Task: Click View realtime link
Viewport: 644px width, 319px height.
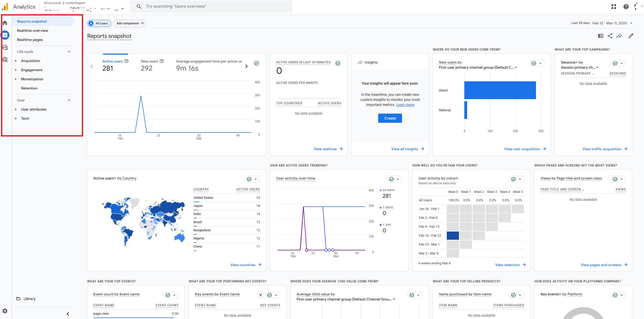Action: 328,149
